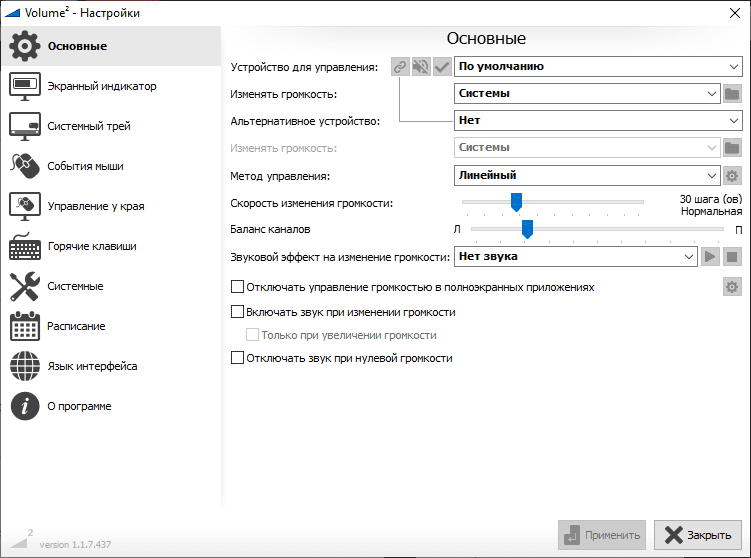Image resolution: width=751 pixels, height=558 pixels.
Task: Click the mute speaker icon
Action: click(x=421, y=67)
